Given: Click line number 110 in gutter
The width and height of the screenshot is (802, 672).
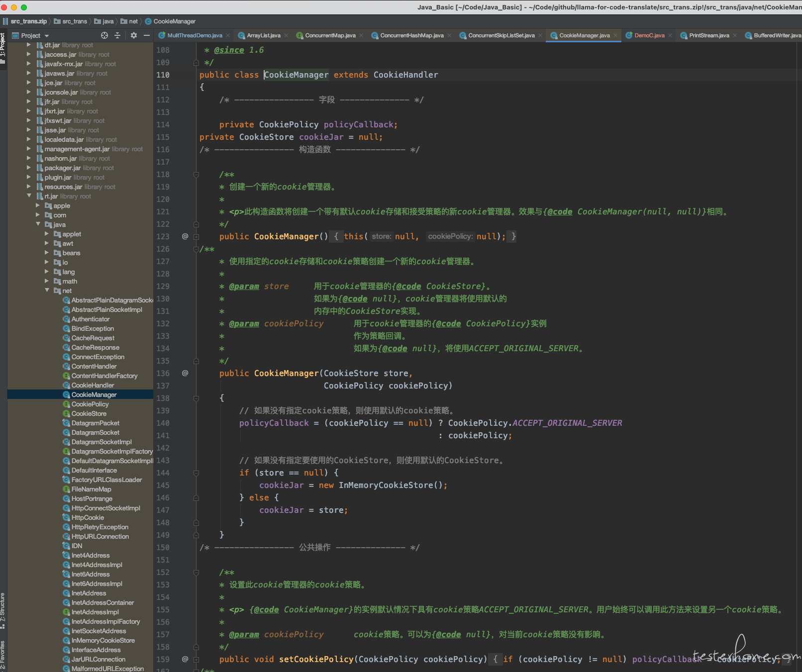Looking at the screenshot, I should click(163, 75).
